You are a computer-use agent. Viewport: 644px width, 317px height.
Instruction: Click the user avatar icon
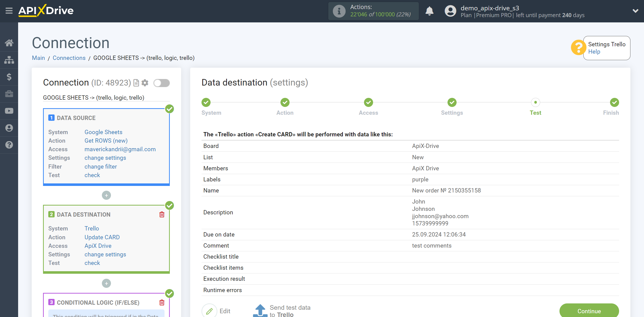tap(450, 11)
